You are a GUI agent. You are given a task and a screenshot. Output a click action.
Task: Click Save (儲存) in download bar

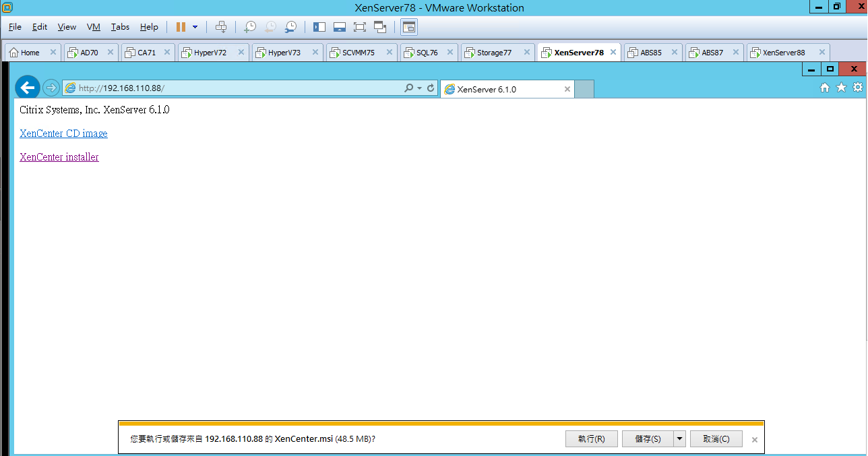coord(648,439)
